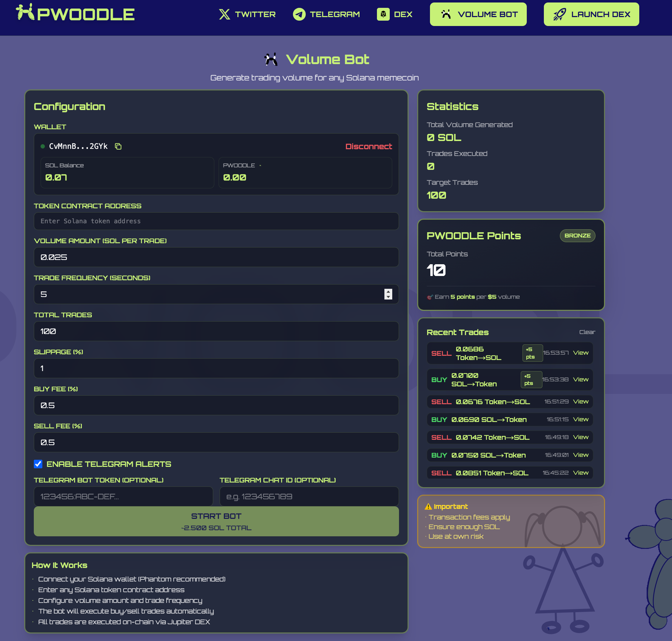Click the PWOODLE poodle logo
The width and height of the screenshot is (672, 641).
(x=25, y=14)
